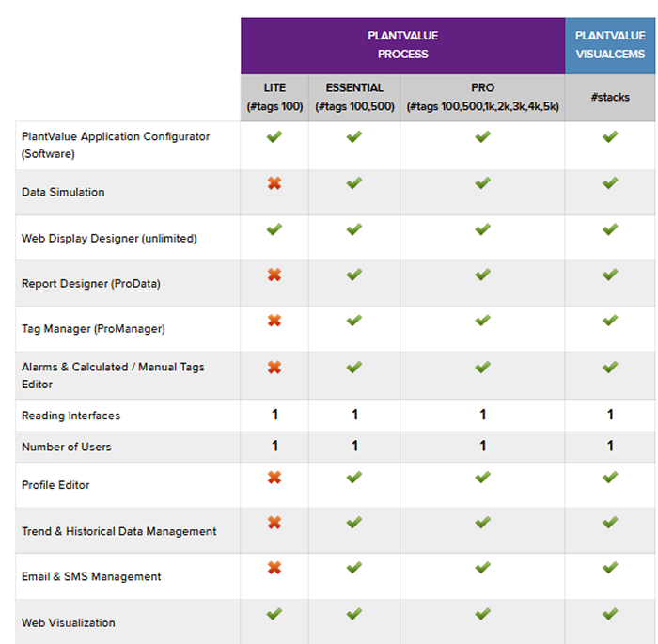The image size is (658, 644).
Task: Click red X for Report Designer Lite
Action: pos(274,275)
